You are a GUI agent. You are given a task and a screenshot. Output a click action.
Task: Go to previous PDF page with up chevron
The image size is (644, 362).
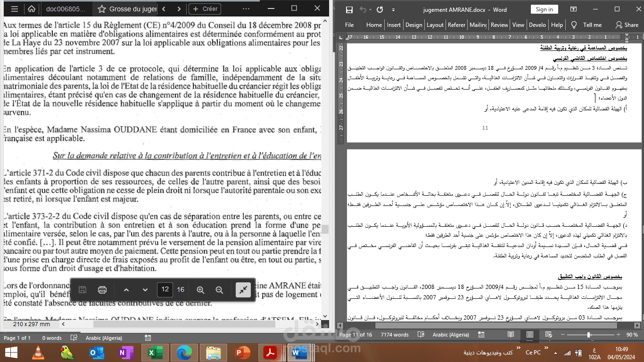pyautogui.click(x=126, y=290)
